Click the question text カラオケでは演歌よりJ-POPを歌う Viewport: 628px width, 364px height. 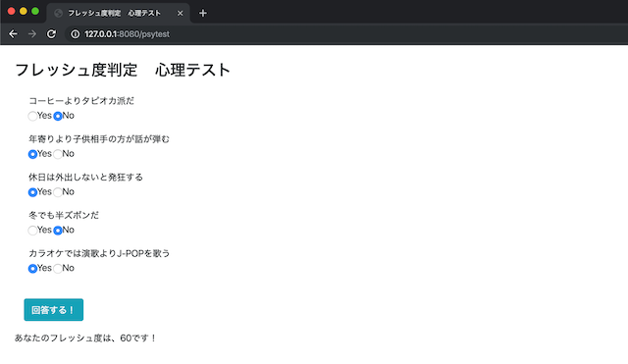click(x=99, y=253)
